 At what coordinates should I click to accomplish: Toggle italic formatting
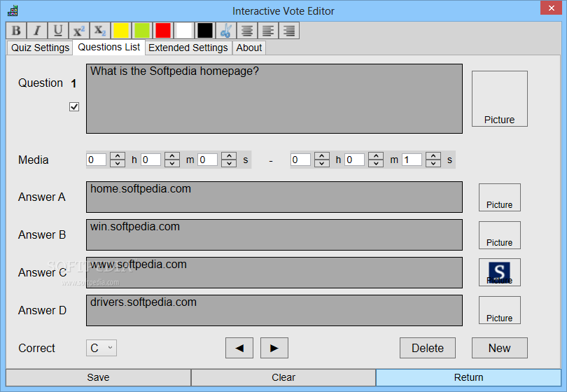(x=37, y=31)
